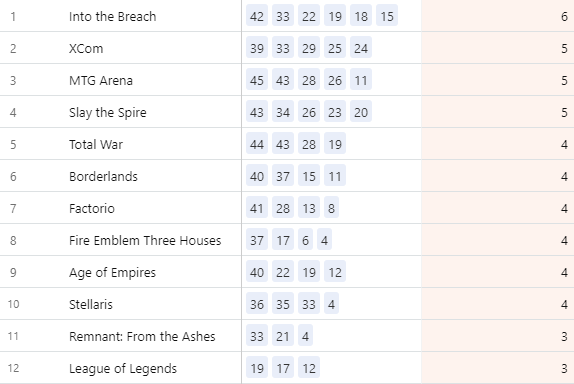574x384 pixels.
Task: Click linked chip 42 in Into the Breach row
Action: [257, 16]
